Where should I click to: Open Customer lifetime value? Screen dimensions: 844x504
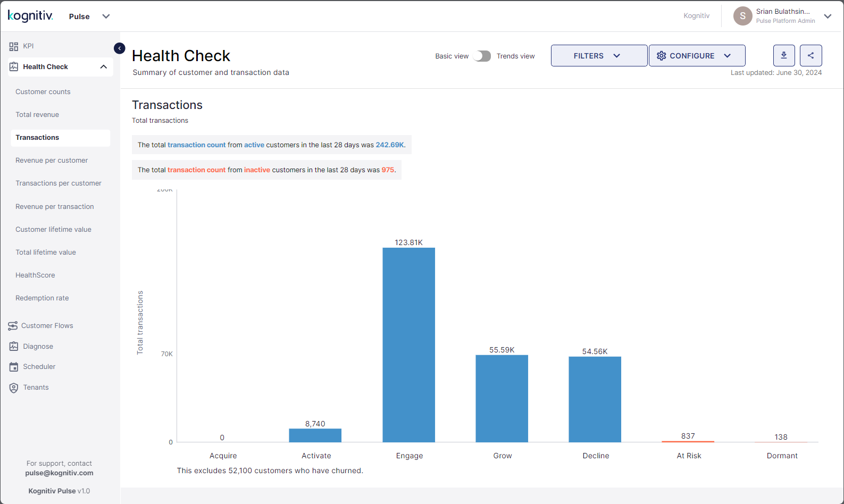pyautogui.click(x=53, y=230)
